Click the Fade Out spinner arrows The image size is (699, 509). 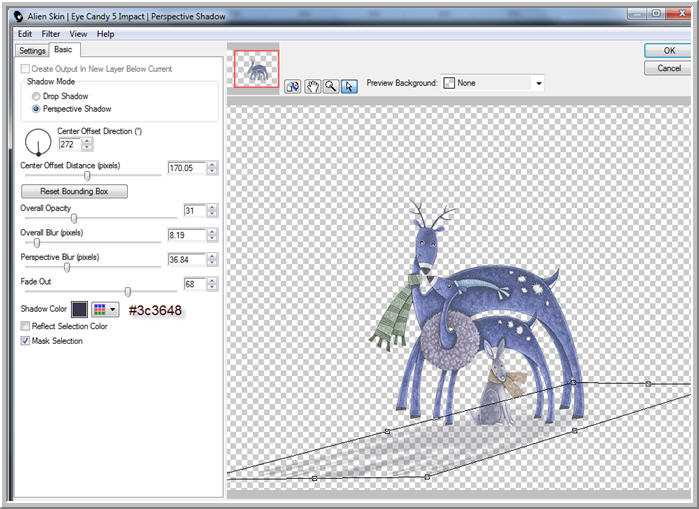[x=212, y=284]
